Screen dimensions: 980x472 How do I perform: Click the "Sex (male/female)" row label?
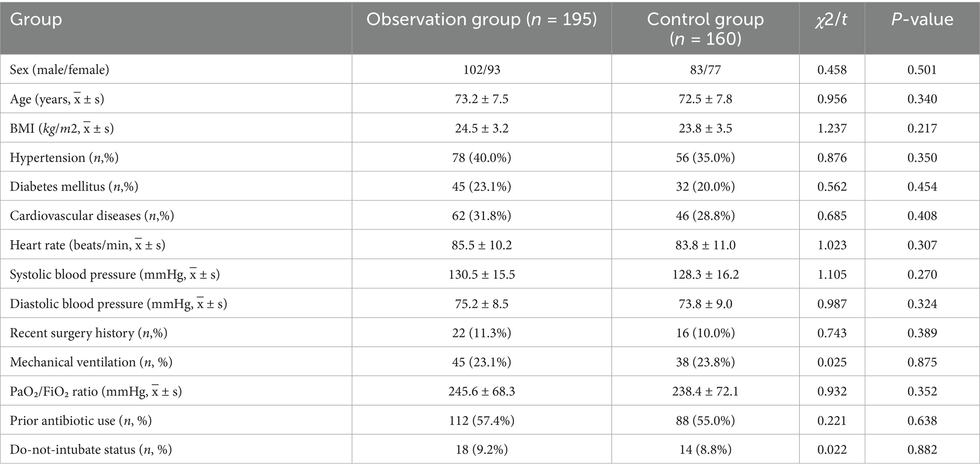click(x=59, y=70)
